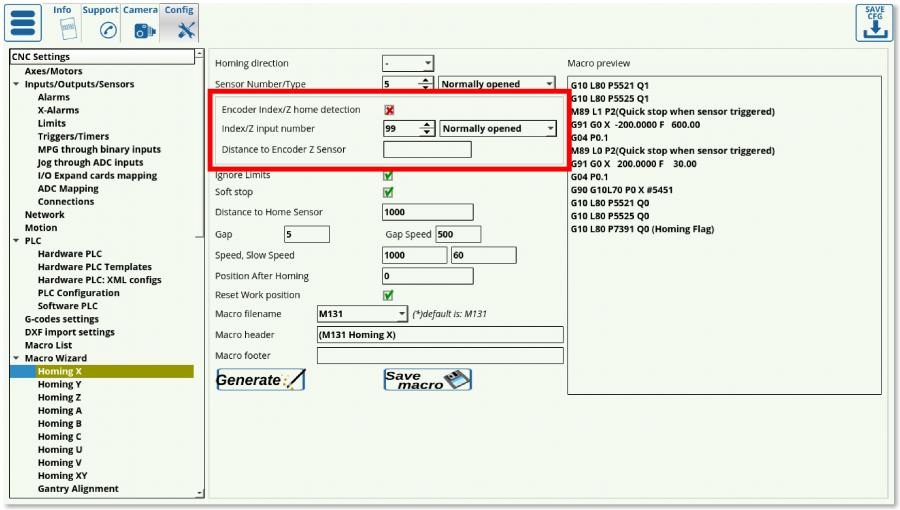Click the Save macro button
Screen dimensions: 900x510
point(427,380)
